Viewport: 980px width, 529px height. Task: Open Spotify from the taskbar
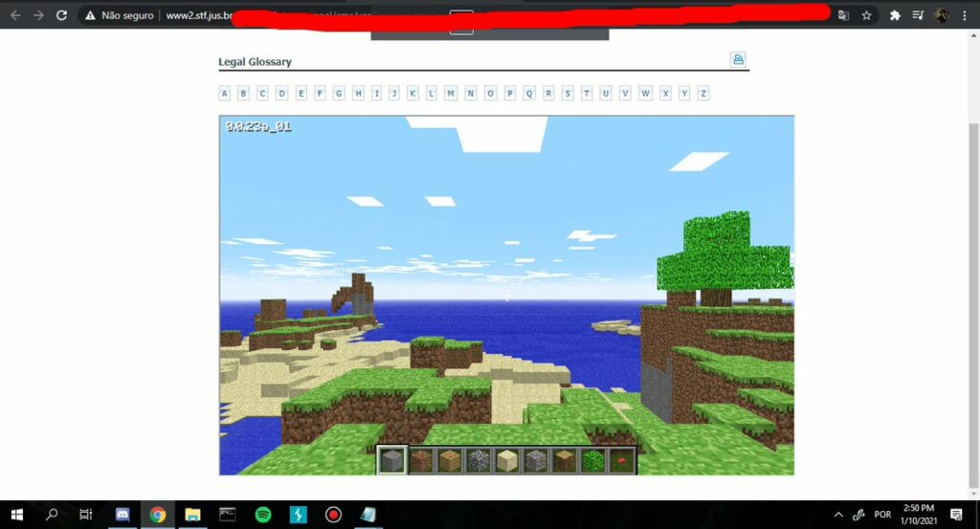pyautogui.click(x=263, y=515)
